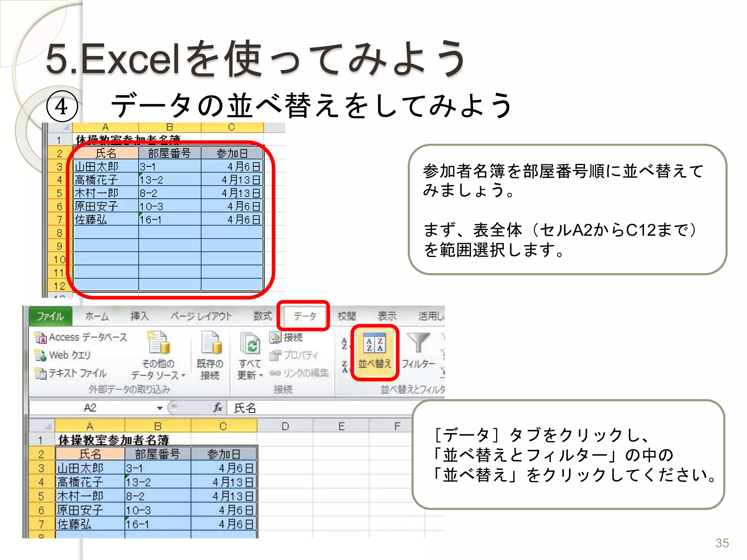The height and width of the screenshot is (560, 747).
Task: Click the 既存の接続 icon
Action: point(211,342)
